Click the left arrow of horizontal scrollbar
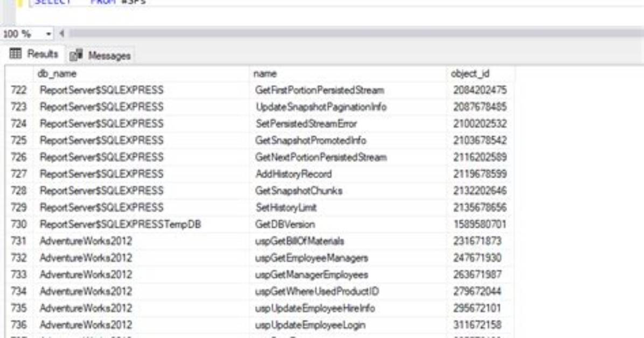The image size is (644, 338). click(x=61, y=34)
